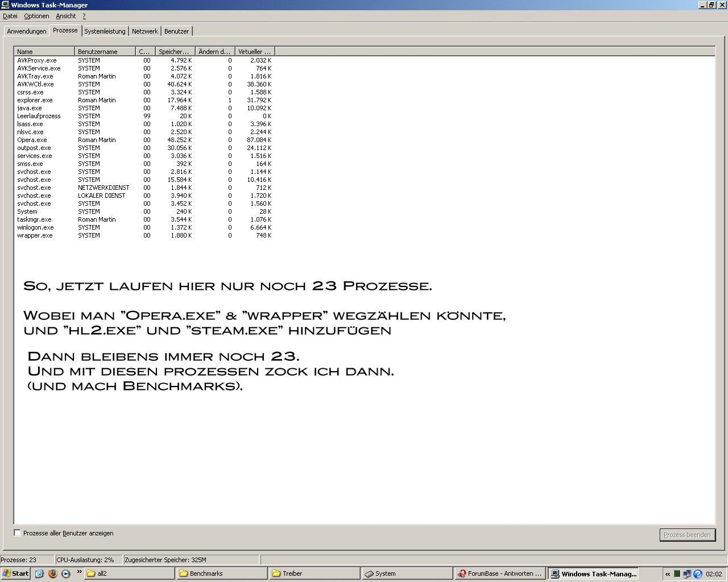Image resolution: width=728 pixels, height=582 pixels.
Task: Sort by the C... (CPU) column header
Action: pos(146,52)
